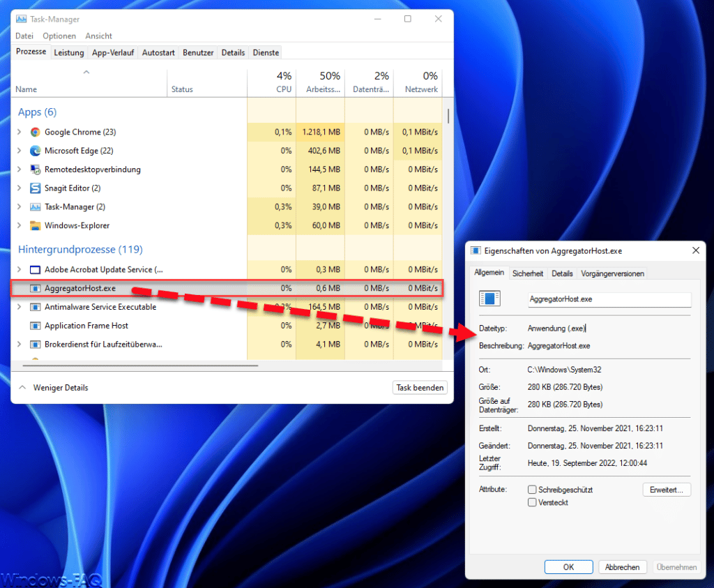Open the Optionen menu

59,36
